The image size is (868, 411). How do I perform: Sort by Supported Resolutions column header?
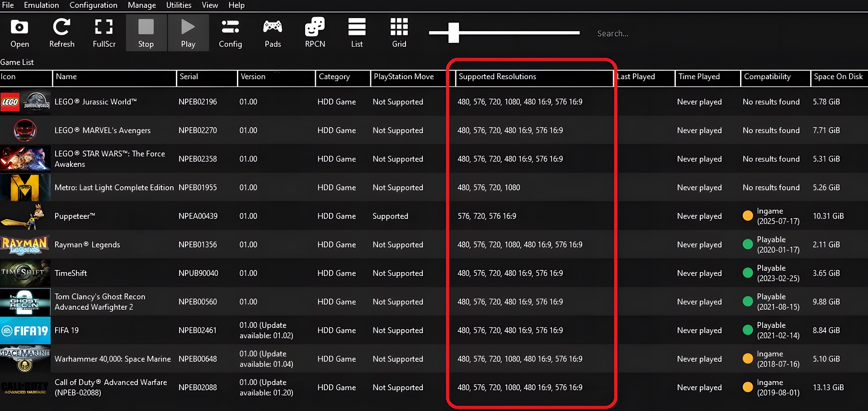[x=534, y=77]
